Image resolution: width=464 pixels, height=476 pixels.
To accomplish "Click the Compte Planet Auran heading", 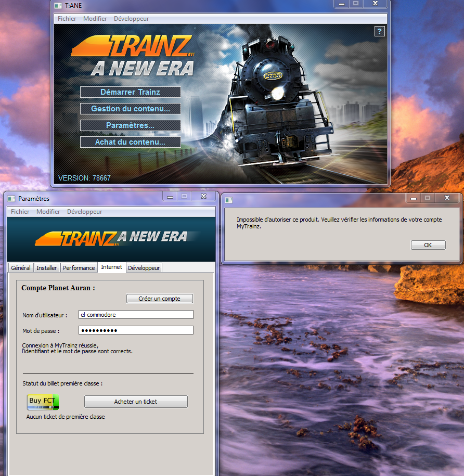I will pyautogui.click(x=58, y=288).
